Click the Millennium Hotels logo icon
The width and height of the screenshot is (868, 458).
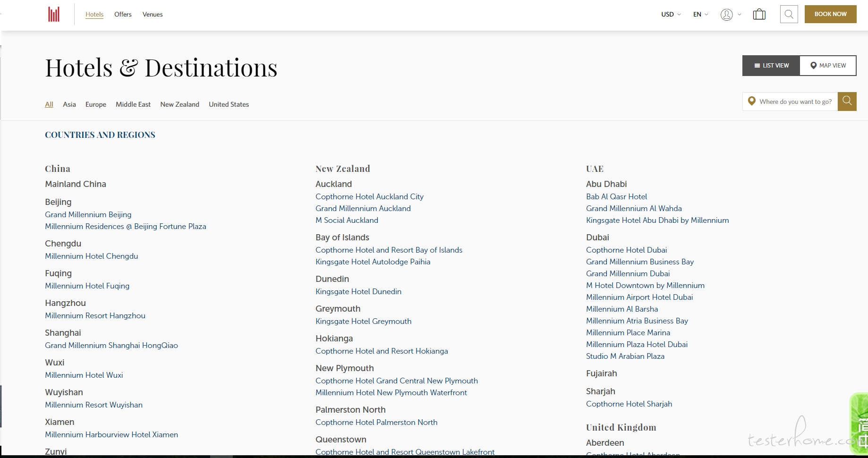pos(54,14)
